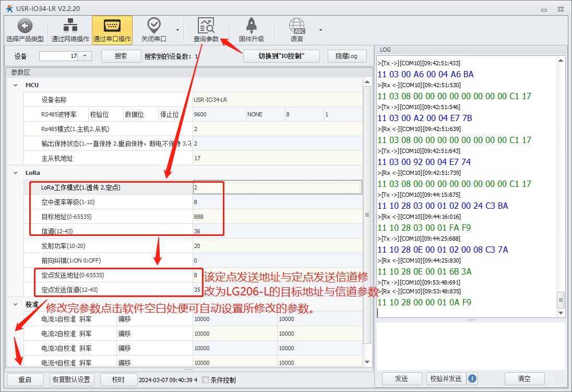
Task: Click the 发送 button
Action: coord(402,378)
